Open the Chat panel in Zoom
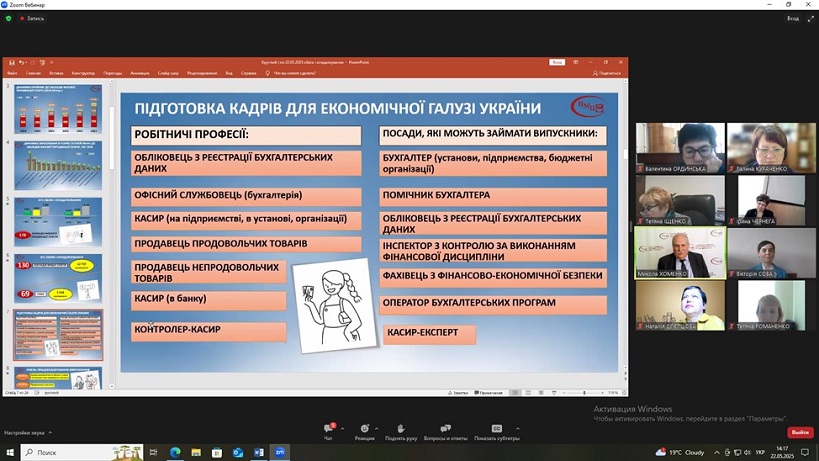The height and width of the screenshot is (461, 819). click(x=329, y=431)
